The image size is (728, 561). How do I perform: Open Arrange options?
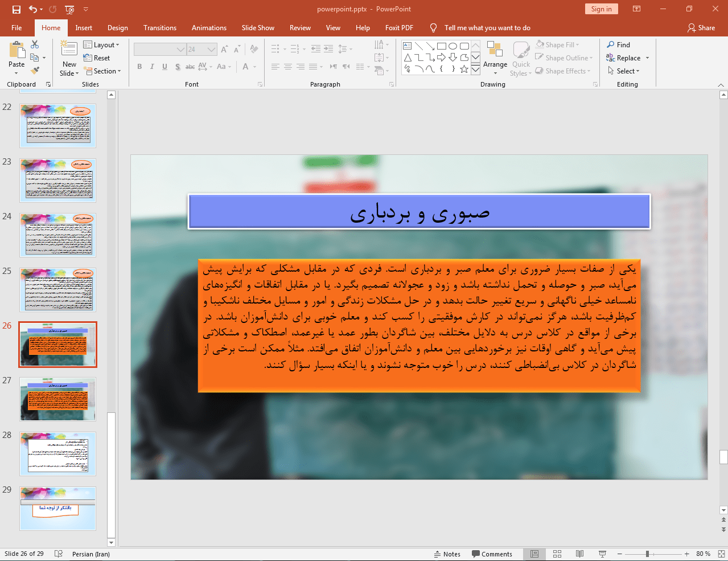(x=495, y=58)
